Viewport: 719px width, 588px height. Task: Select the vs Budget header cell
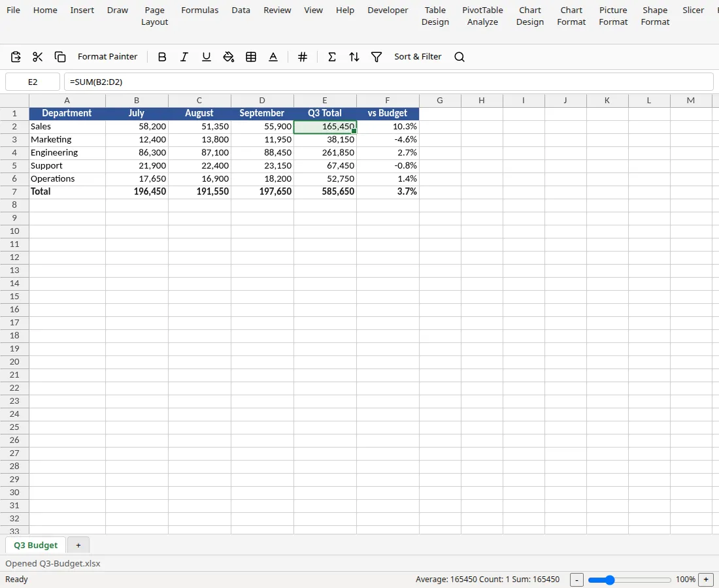click(388, 114)
